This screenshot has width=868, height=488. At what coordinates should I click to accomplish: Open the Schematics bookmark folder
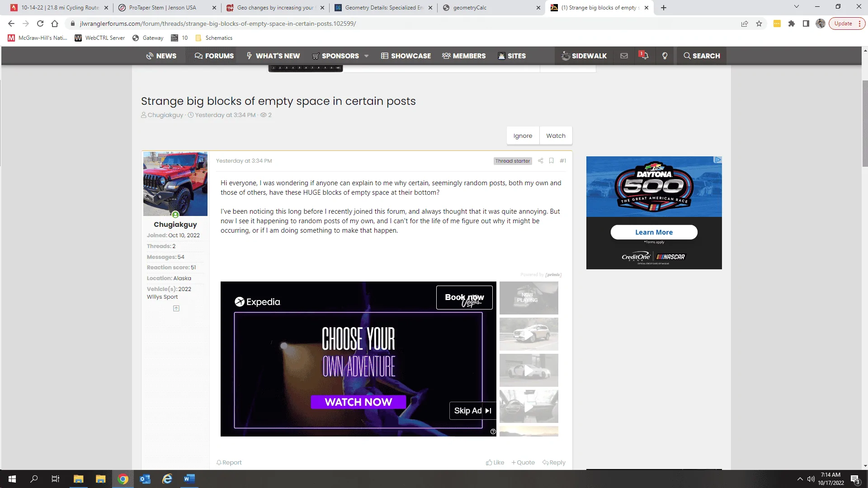pos(214,38)
